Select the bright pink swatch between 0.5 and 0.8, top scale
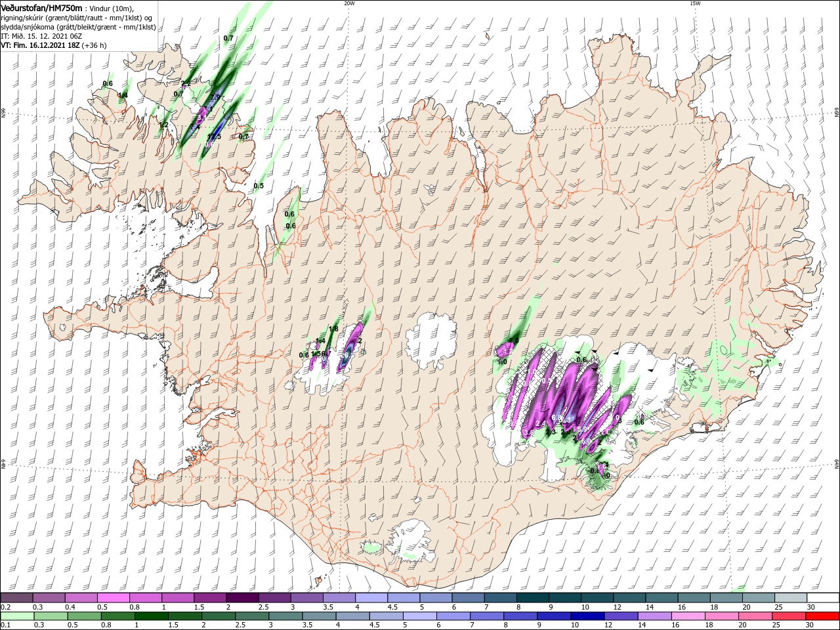The width and height of the screenshot is (840, 630). click(x=113, y=597)
